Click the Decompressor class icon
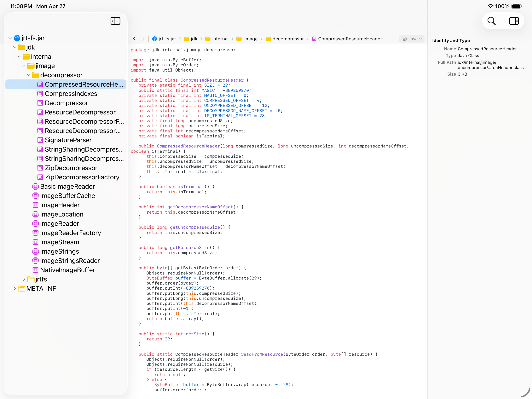 (40, 103)
